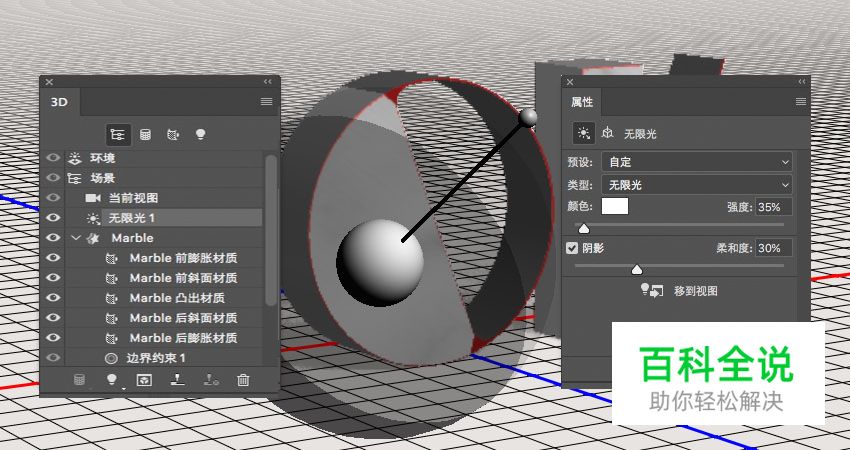
Task: Uncheck the 阴影 shadow checkbox
Action: point(573,248)
